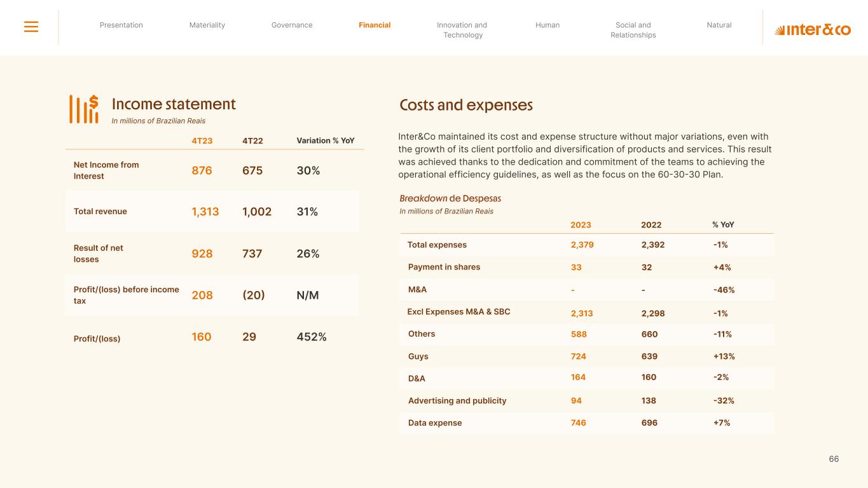The height and width of the screenshot is (488, 868).
Task: Select the Total expenses row label
Action: (x=437, y=245)
